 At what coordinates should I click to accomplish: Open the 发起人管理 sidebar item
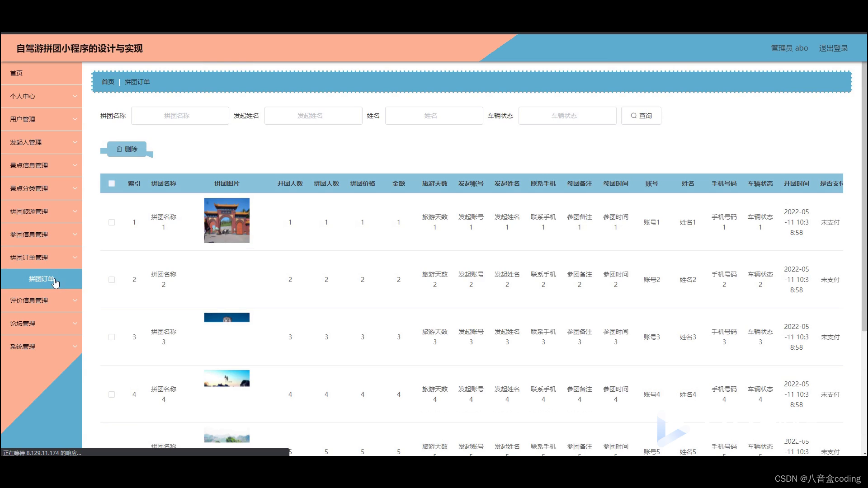(x=42, y=142)
